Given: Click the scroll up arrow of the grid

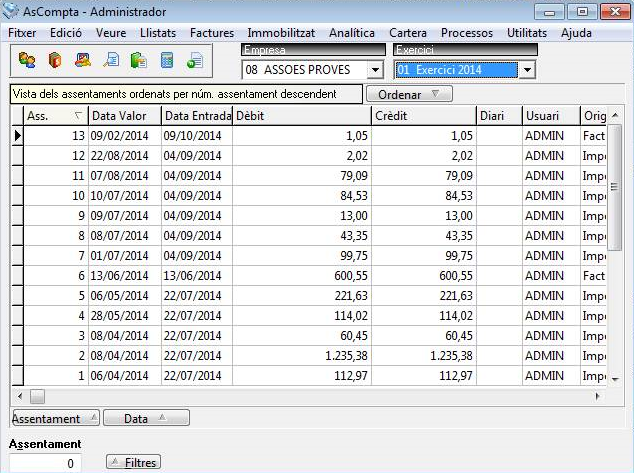Looking at the screenshot, I should tap(615, 116).
